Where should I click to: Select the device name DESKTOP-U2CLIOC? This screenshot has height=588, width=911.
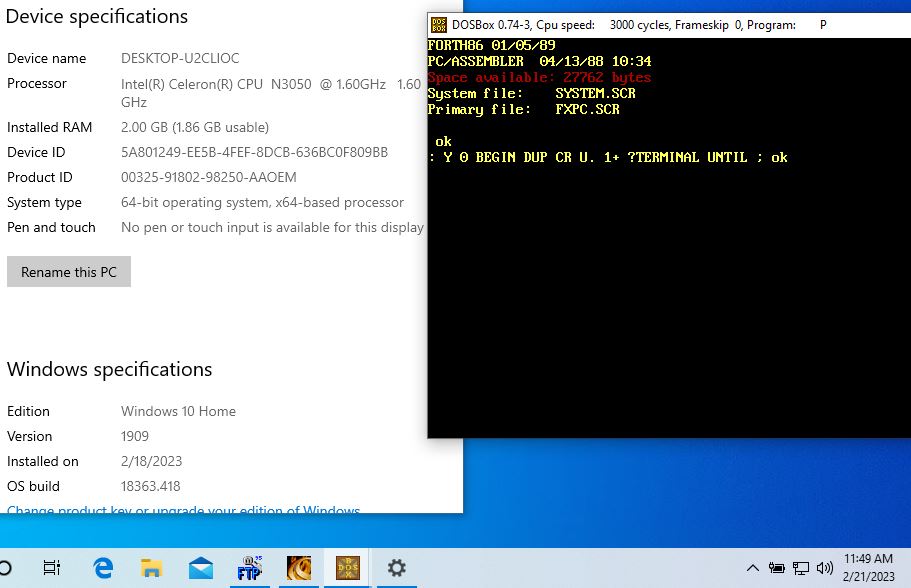[x=180, y=59]
